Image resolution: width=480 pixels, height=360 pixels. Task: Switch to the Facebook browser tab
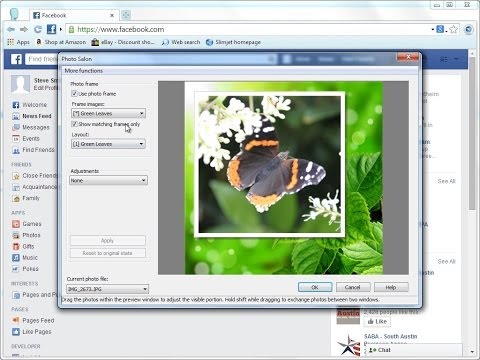[x=73, y=15]
